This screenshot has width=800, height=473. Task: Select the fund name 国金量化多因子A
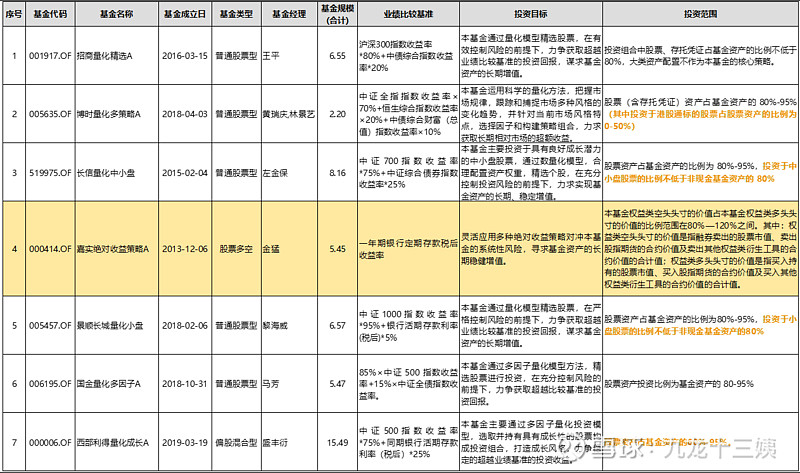pyautogui.click(x=109, y=384)
